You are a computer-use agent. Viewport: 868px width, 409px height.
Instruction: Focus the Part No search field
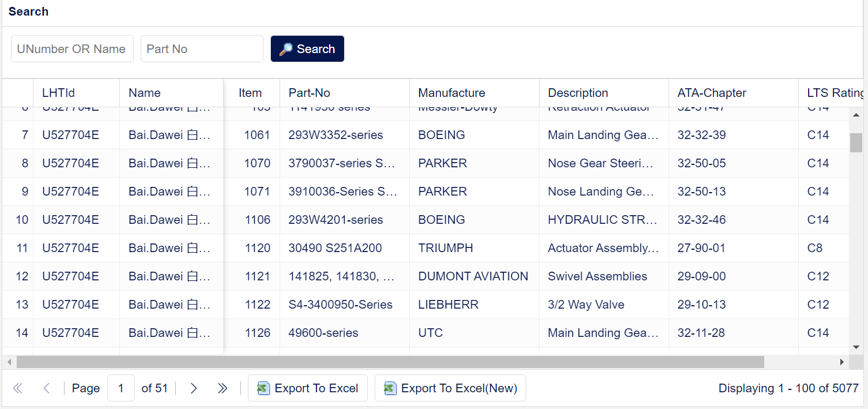coord(202,49)
